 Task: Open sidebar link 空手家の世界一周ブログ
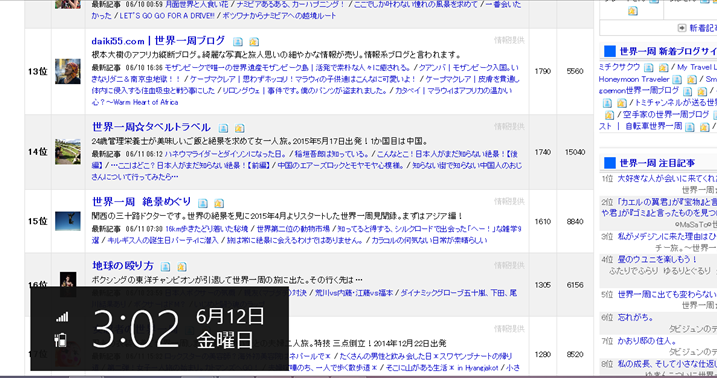pos(665,114)
